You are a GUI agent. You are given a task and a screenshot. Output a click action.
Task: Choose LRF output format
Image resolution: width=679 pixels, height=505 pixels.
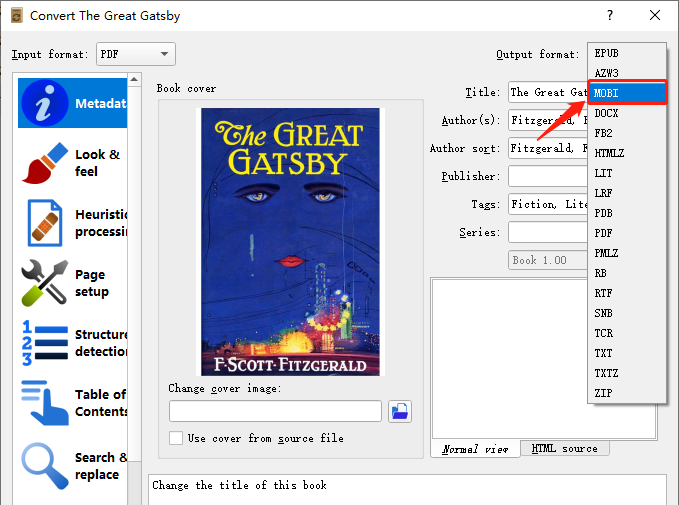pyautogui.click(x=627, y=193)
